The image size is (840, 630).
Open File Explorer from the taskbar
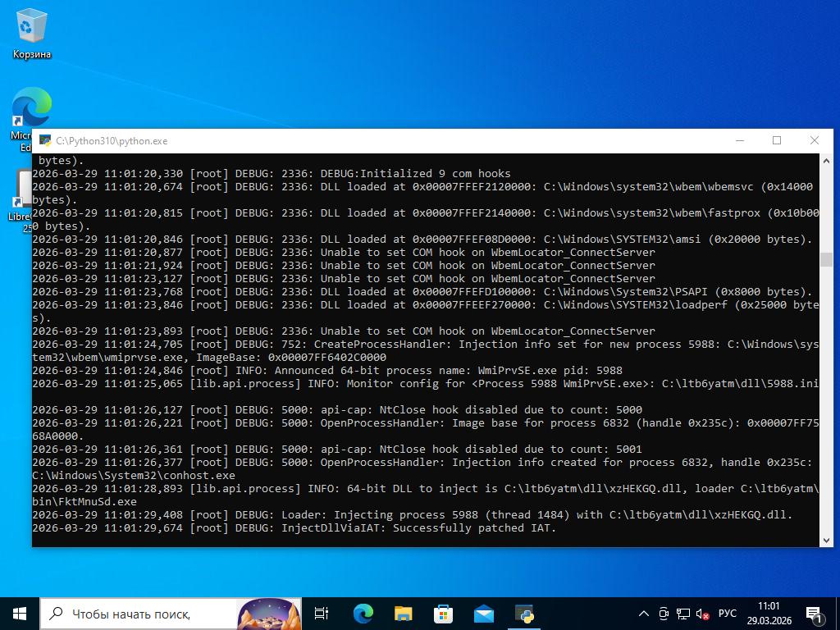[403, 614]
